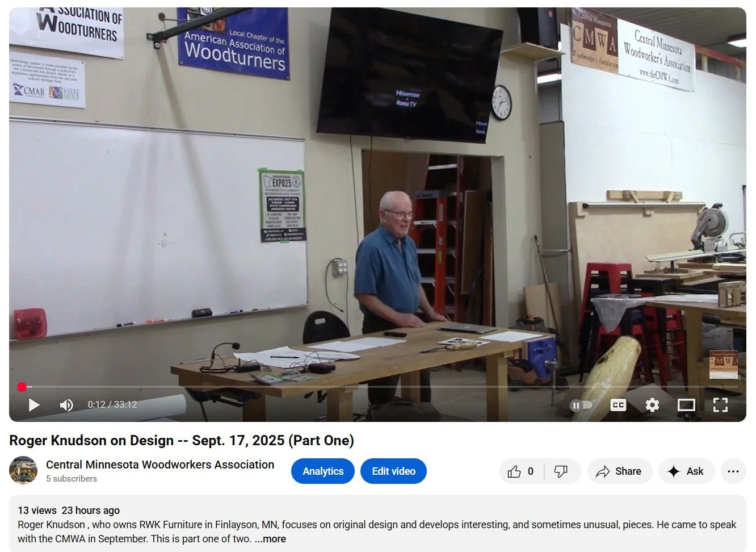Open video Analytics
756x552 pixels.
323,471
